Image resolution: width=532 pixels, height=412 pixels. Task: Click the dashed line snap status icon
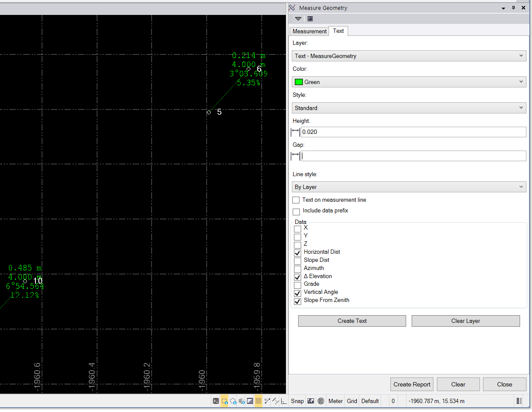[276, 401]
